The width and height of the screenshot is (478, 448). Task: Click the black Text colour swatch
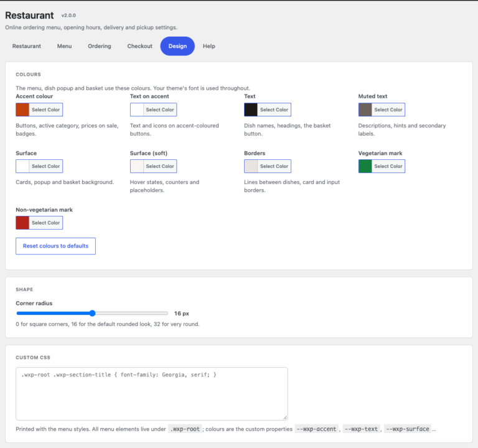pos(251,110)
